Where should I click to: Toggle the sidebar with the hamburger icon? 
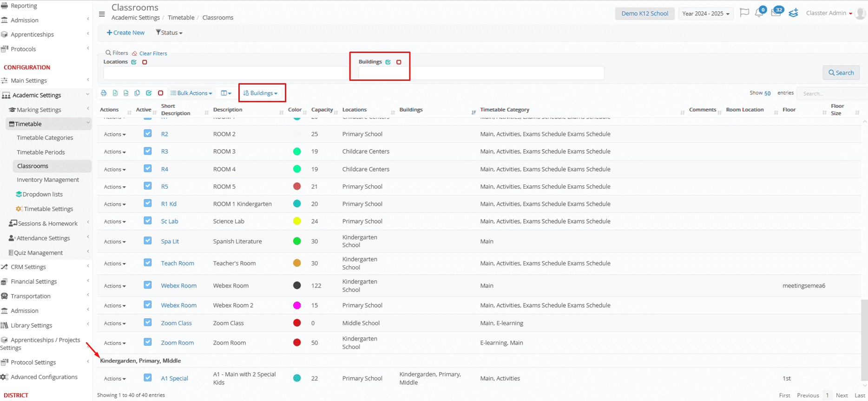coord(102,14)
